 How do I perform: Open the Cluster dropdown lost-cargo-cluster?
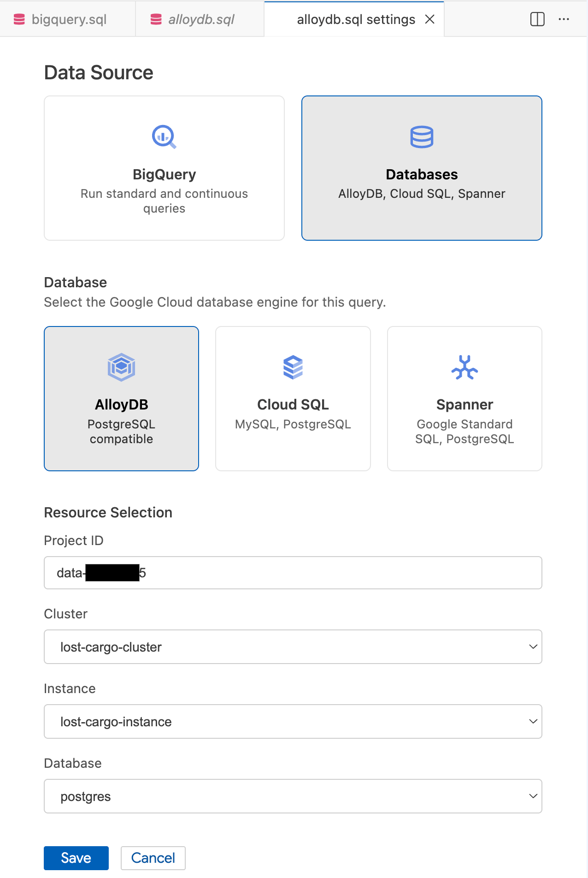pos(293,647)
